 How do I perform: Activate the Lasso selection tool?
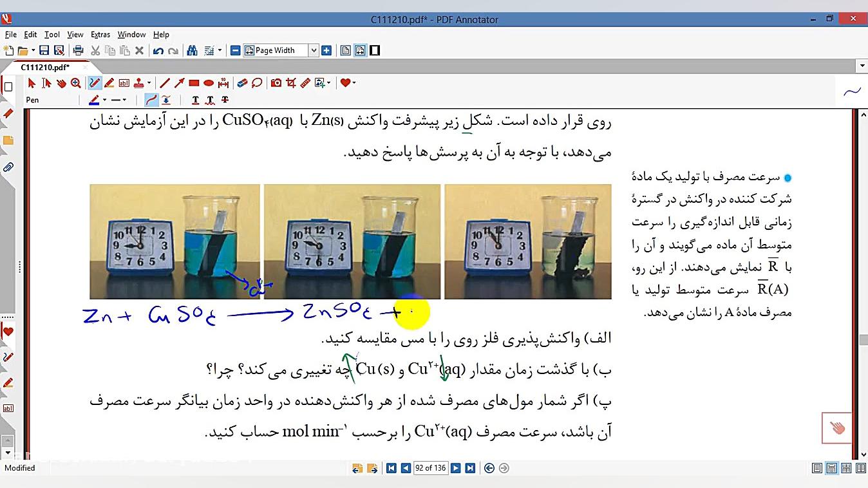tap(257, 82)
